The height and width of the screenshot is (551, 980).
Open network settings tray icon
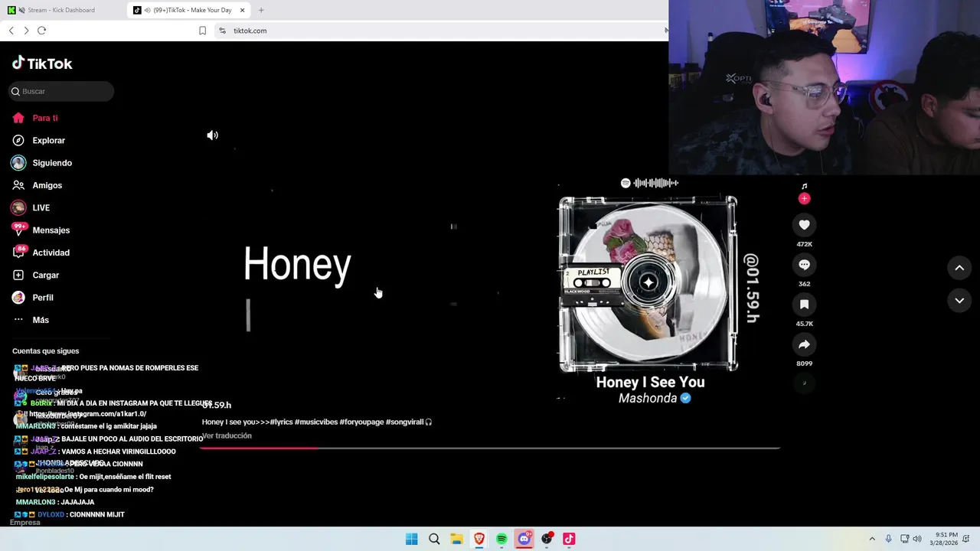tap(904, 539)
